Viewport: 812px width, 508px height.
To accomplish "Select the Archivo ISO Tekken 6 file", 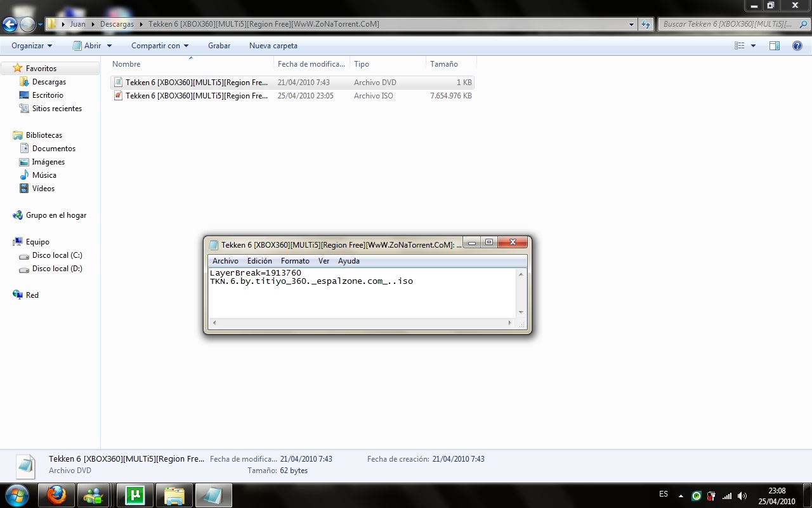I will pos(292,96).
